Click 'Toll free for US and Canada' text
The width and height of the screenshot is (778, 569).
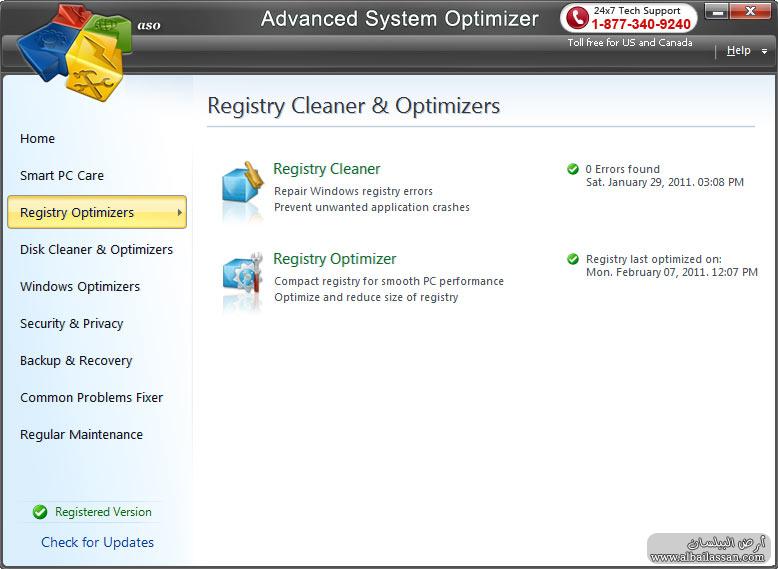[630, 43]
